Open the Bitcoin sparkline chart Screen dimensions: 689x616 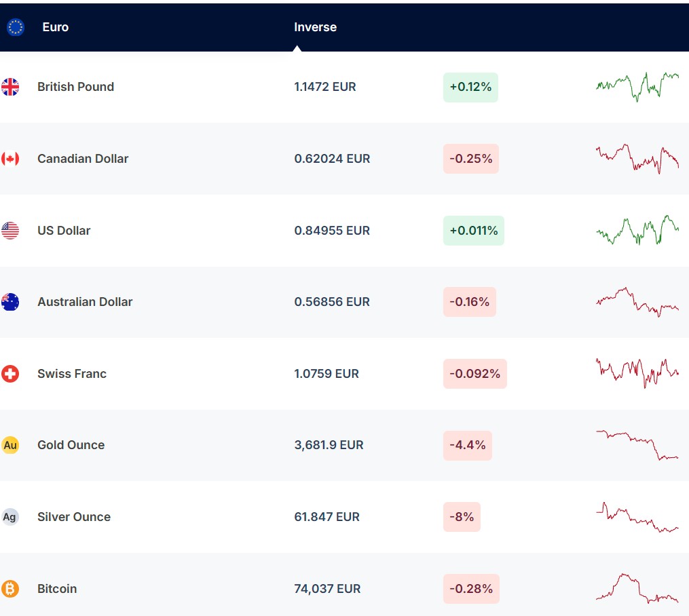[637, 588]
